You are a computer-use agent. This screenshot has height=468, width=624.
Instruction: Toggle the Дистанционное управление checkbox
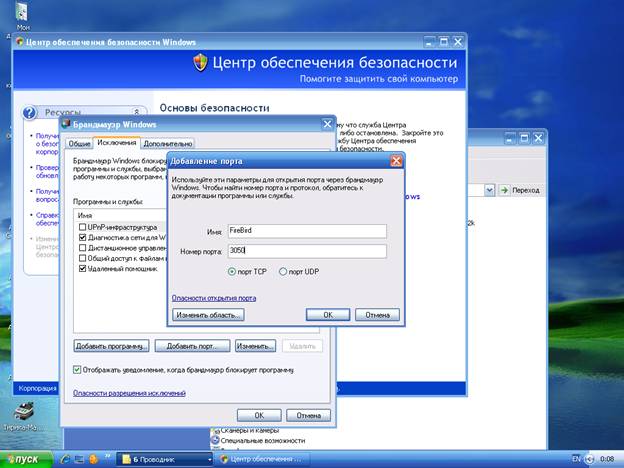coord(82,248)
